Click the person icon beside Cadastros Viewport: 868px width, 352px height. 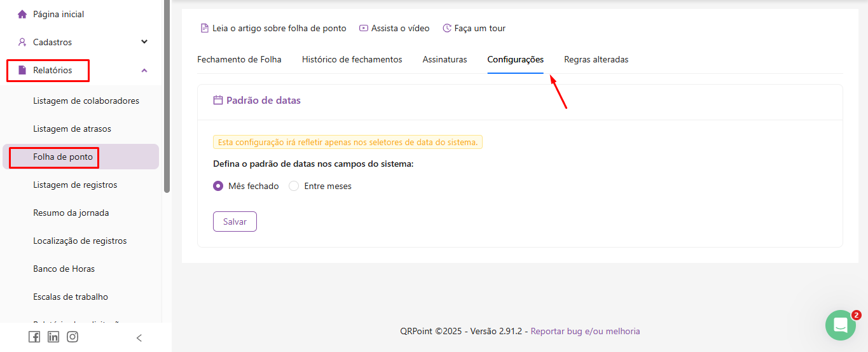22,42
